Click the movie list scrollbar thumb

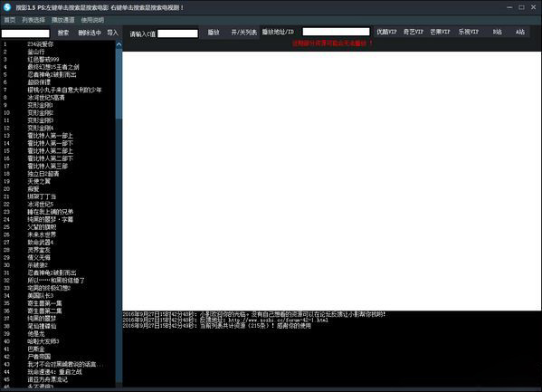coord(119,83)
